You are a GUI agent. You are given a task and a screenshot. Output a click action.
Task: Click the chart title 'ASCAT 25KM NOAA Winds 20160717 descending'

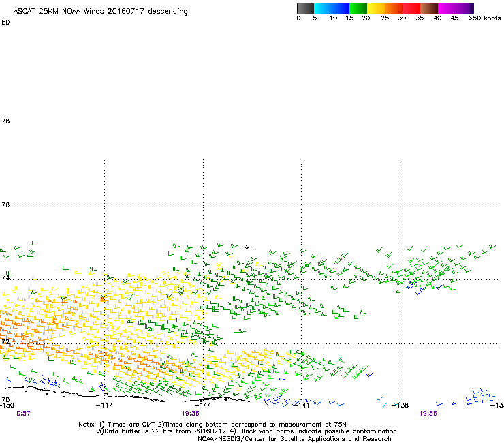100,12
